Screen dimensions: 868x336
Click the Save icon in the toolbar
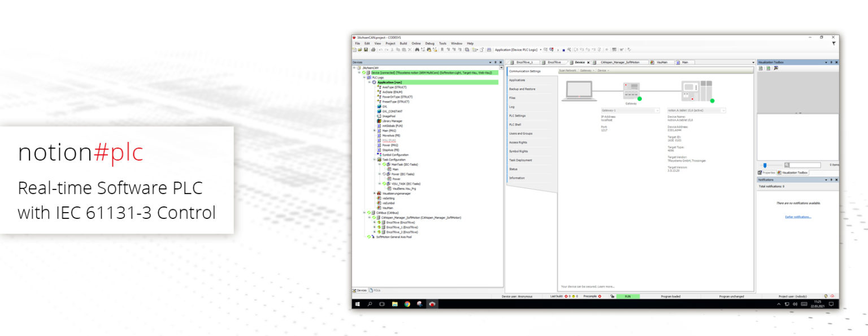click(x=366, y=50)
